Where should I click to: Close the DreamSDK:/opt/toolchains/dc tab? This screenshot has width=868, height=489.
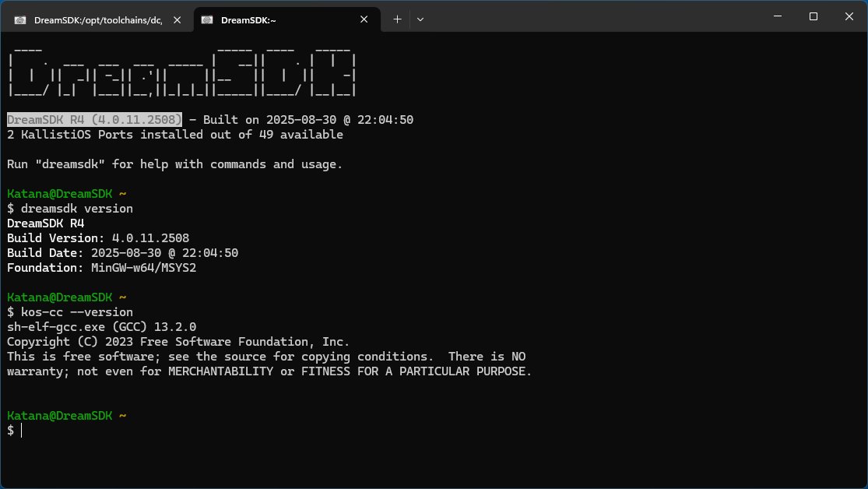177,20
